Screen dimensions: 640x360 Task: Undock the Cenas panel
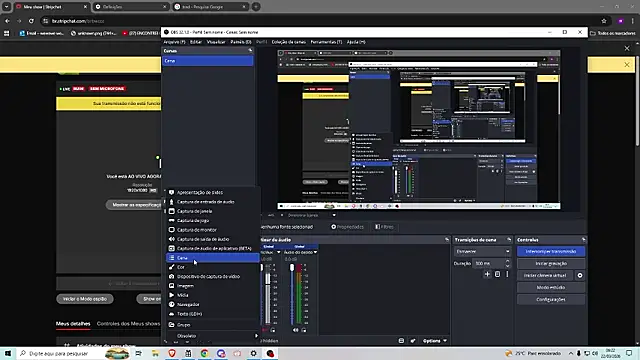tap(250, 51)
